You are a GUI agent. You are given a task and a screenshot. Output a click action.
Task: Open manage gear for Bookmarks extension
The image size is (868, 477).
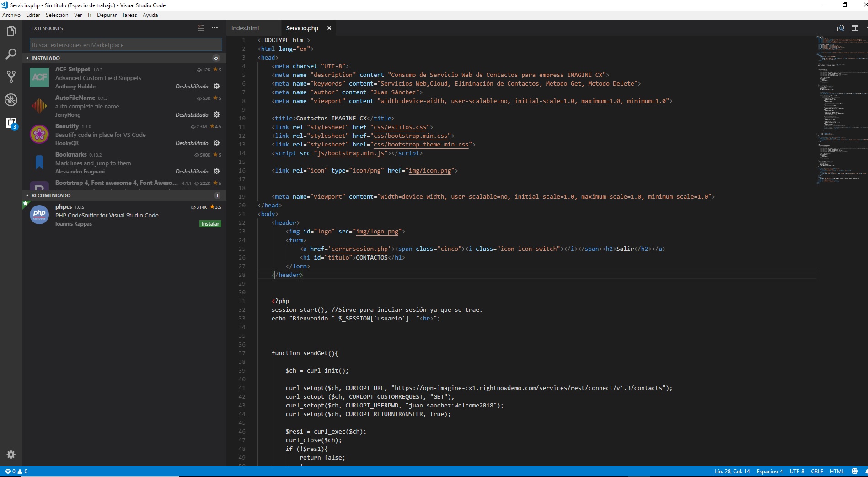tap(217, 171)
